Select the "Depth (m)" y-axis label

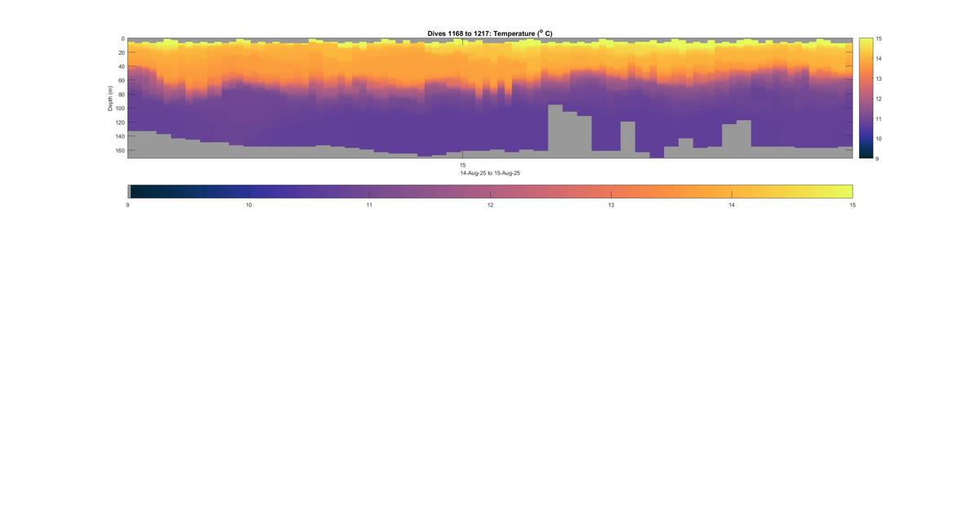coord(110,98)
